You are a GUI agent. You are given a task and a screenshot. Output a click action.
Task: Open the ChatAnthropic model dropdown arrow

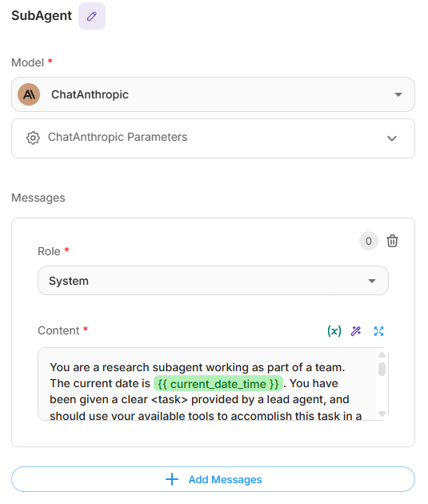click(x=398, y=94)
